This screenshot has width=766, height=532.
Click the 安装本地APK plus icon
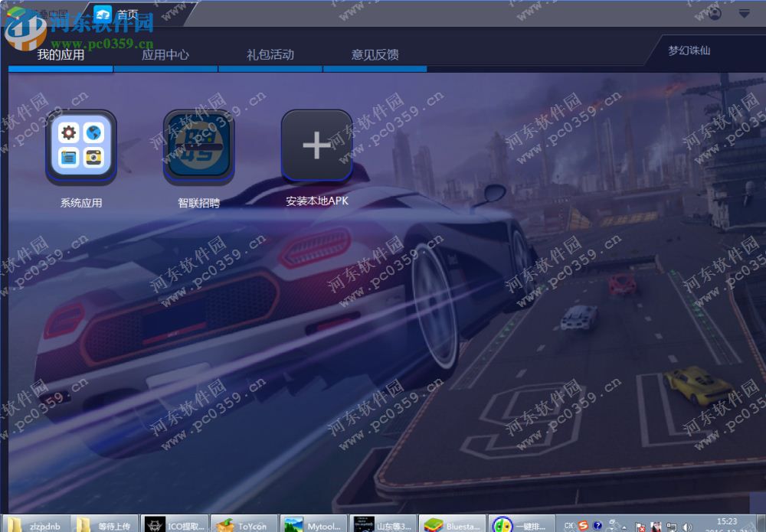(316, 145)
